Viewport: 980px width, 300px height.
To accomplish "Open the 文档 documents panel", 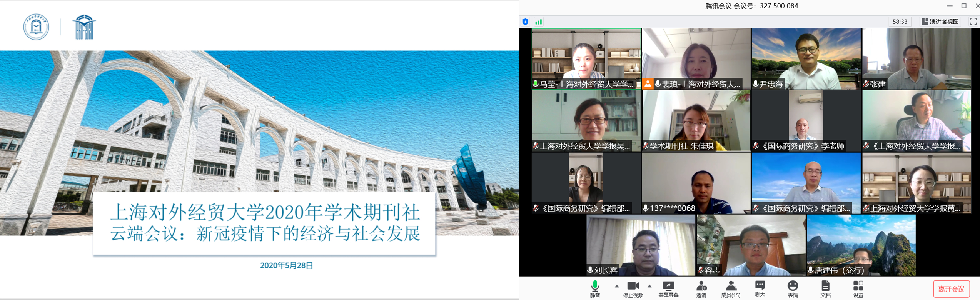I will click(825, 288).
